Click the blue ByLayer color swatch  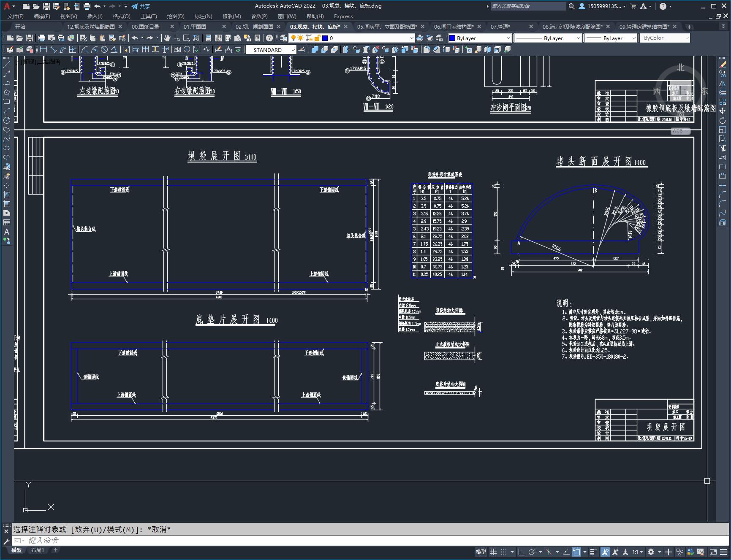[x=453, y=38]
